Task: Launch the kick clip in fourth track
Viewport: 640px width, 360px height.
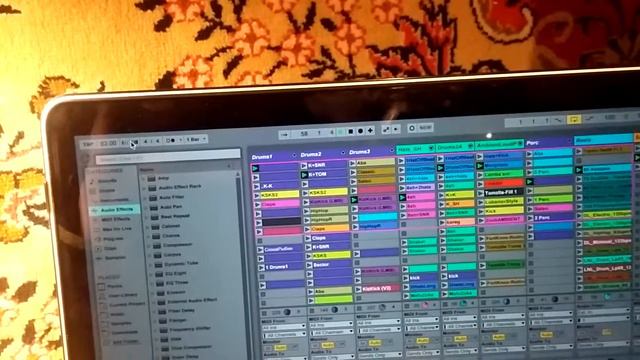Action: click(x=406, y=278)
